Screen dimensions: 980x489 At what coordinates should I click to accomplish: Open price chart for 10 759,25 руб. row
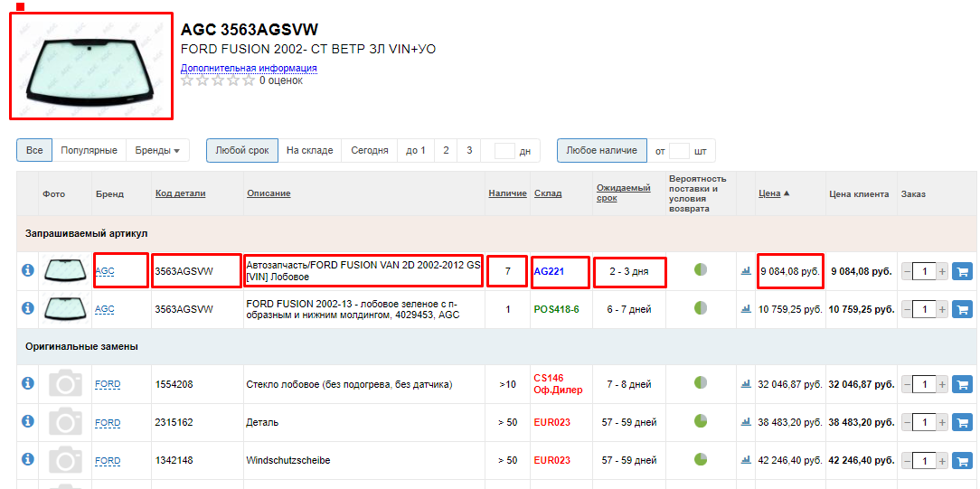746,308
